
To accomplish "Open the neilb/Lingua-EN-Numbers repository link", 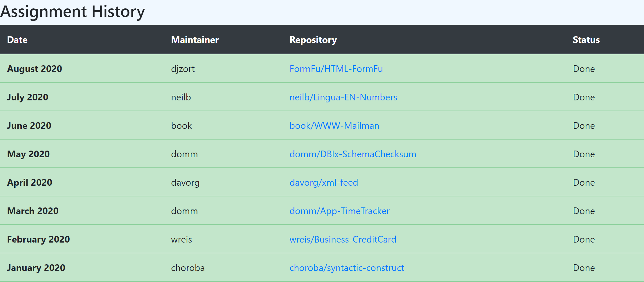I will click(x=343, y=97).
